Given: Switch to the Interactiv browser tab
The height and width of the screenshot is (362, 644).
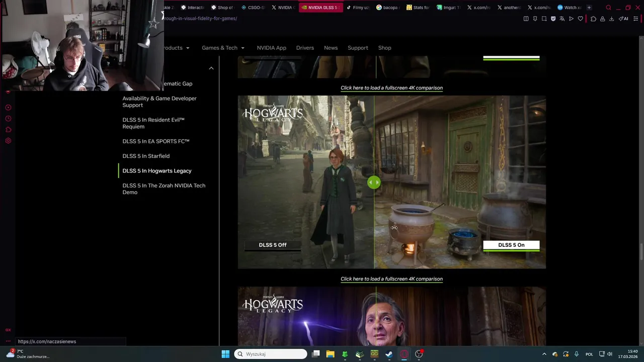Looking at the screenshot, I should 192,8.
